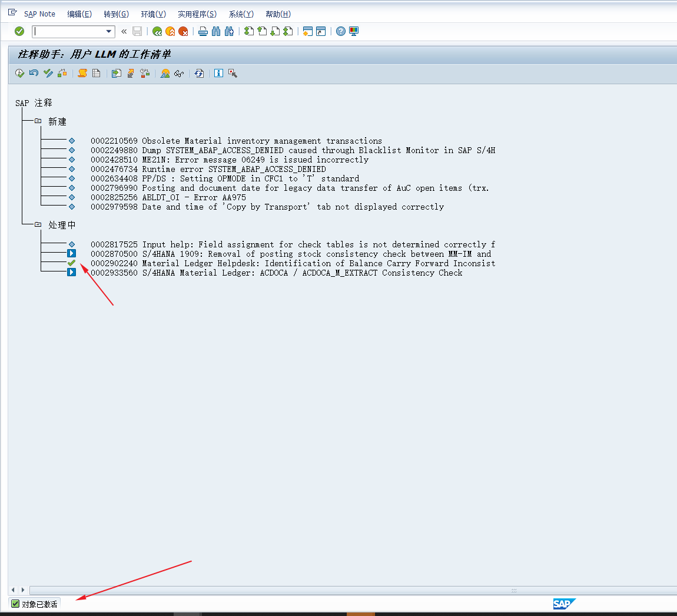Screen dimensions: 677x616
Task: Select note 0002796990 Posting and document date
Action: pos(290,188)
